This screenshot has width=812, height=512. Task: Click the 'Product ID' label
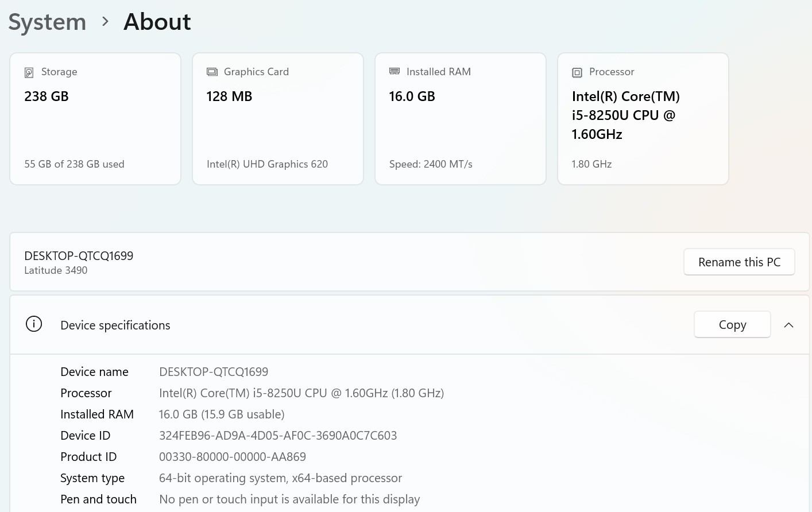click(88, 457)
